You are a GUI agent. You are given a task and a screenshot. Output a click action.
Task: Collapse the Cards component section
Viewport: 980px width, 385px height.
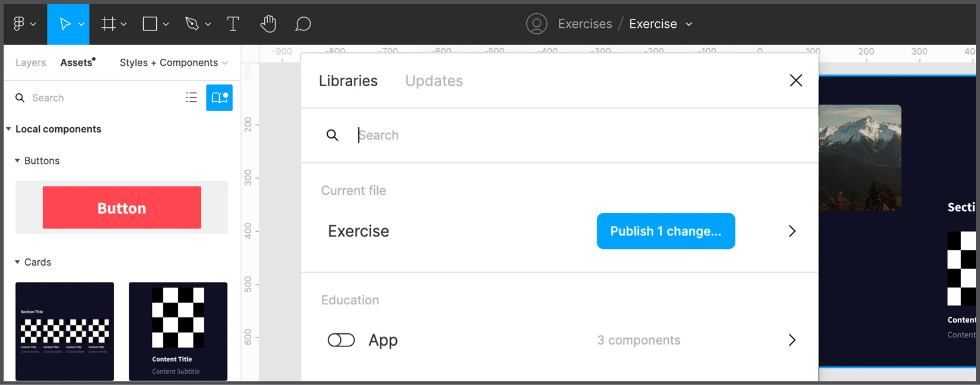tap(17, 262)
